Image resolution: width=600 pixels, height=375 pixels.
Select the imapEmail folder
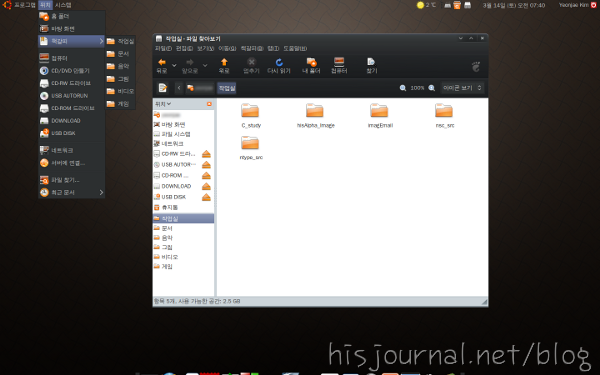point(380,115)
